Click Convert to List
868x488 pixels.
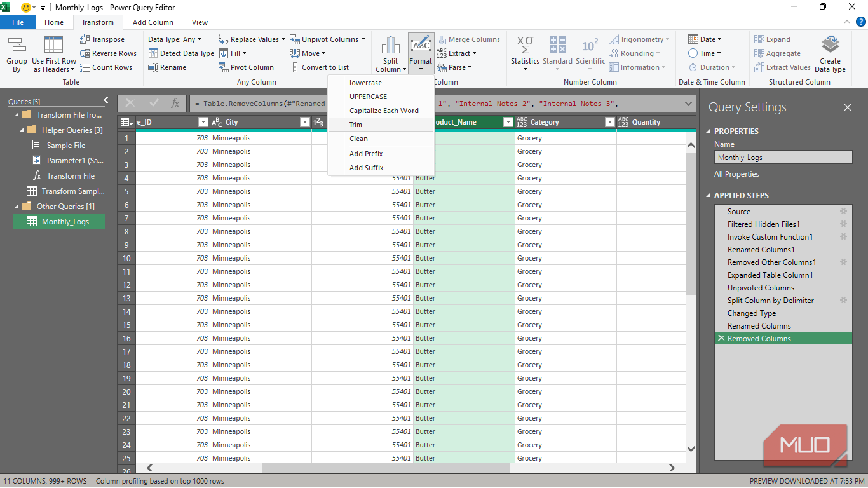tap(320, 67)
